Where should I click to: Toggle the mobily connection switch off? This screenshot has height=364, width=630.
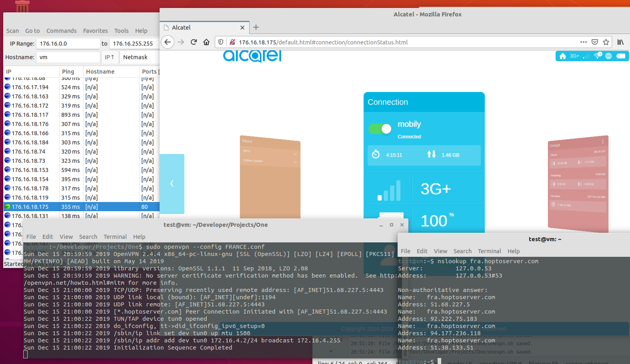[380, 129]
